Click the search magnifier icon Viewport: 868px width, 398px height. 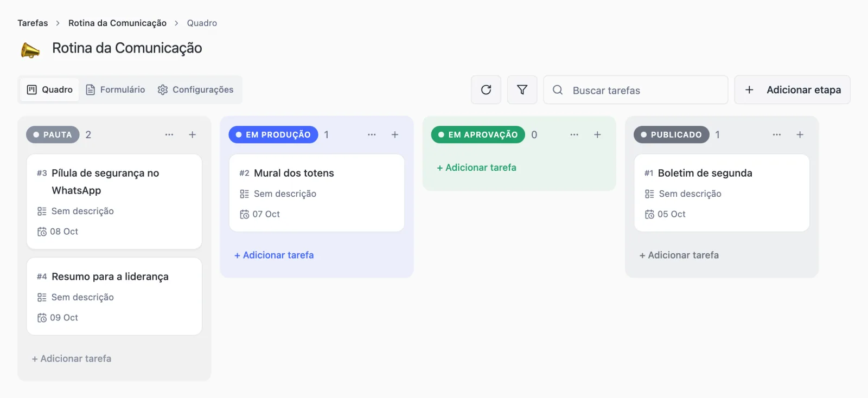558,90
